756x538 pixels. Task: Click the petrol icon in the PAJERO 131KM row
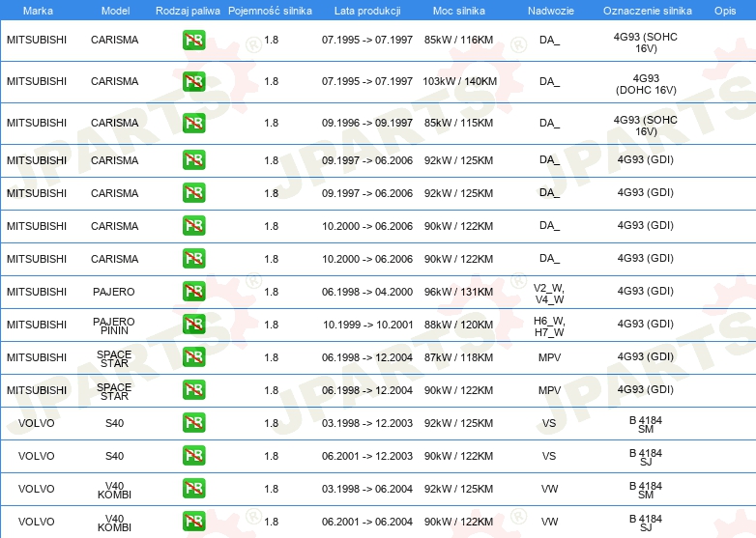pos(193,292)
